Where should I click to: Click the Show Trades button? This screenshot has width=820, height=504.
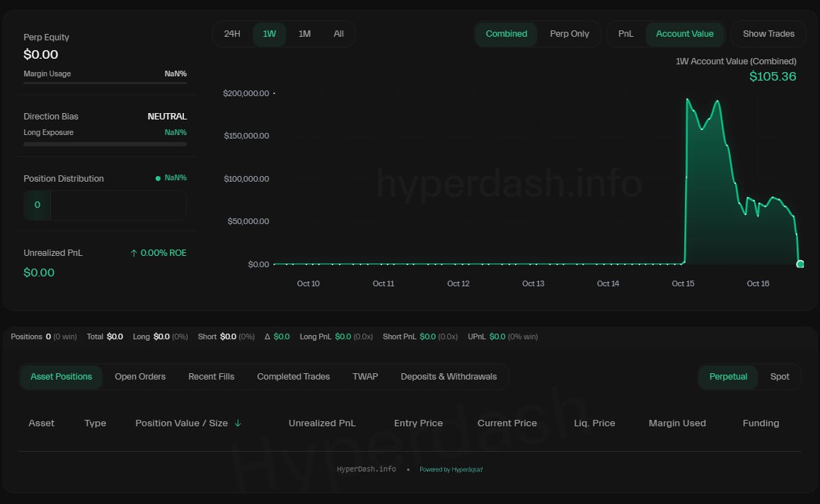768,34
